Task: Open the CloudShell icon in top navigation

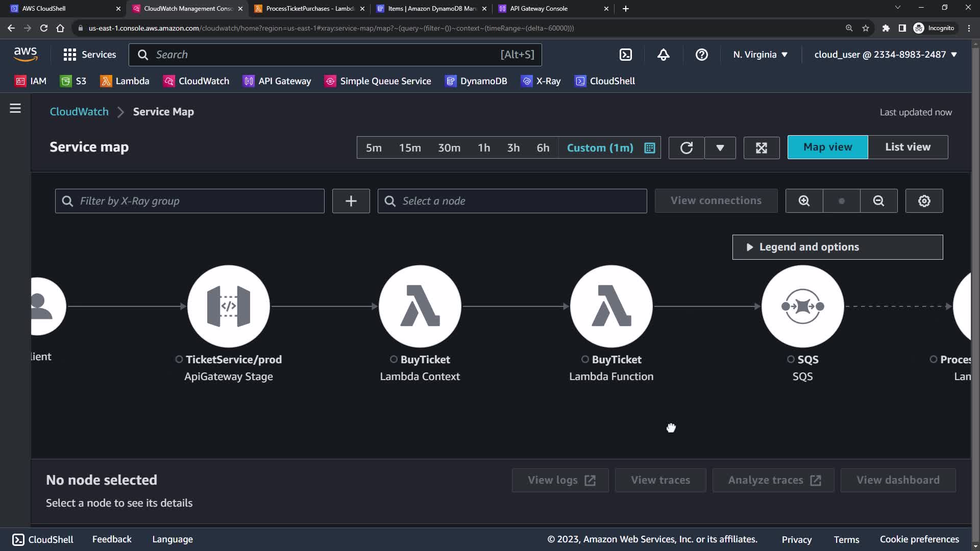Action: pyautogui.click(x=626, y=55)
